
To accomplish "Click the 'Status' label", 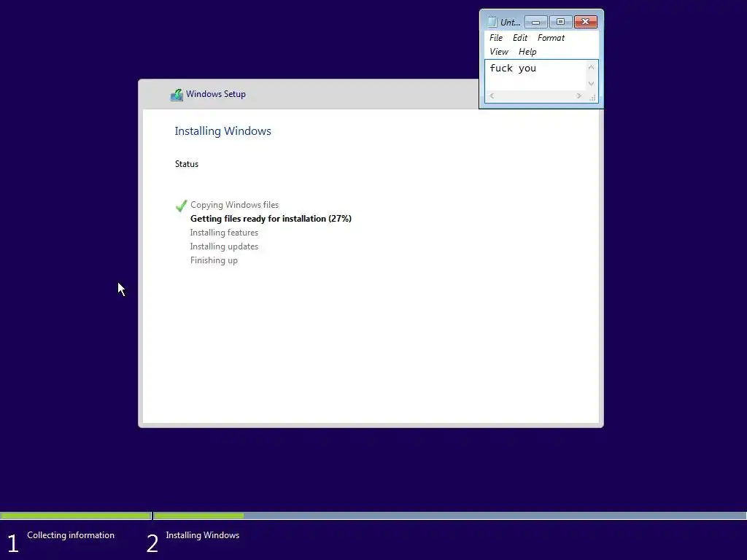I will (x=186, y=164).
